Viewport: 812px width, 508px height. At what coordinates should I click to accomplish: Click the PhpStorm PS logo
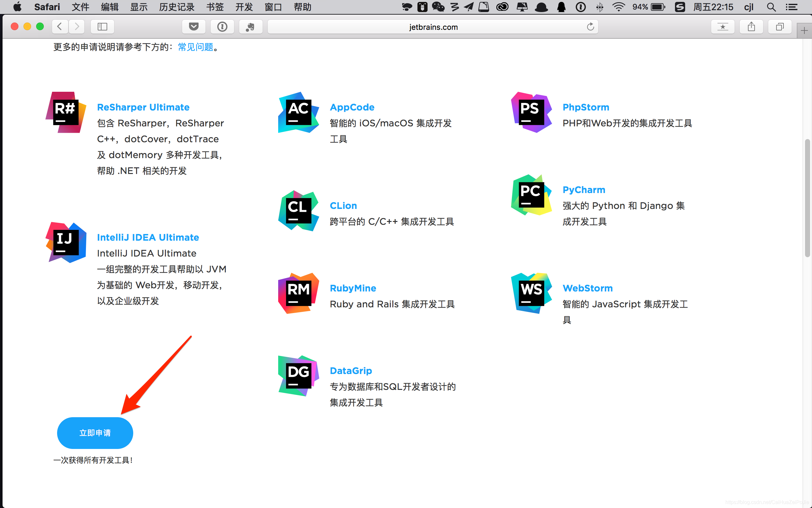[x=532, y=112]
